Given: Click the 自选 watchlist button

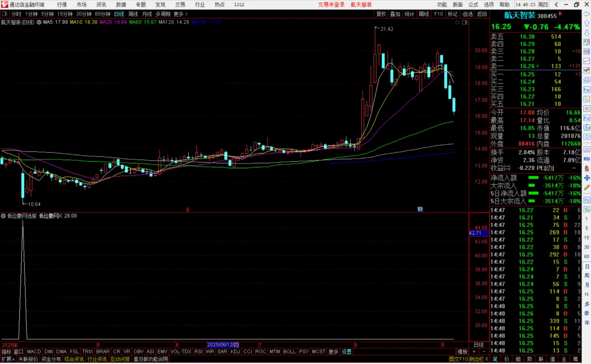Looking at the screenshot, I should click(x=467, y=14).
